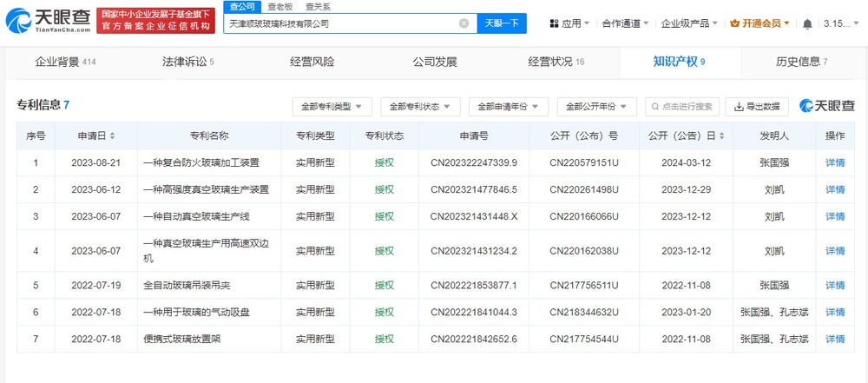
Task: Expand 全部专利状态 filter dropdown
Action: (x=421, y=107)
